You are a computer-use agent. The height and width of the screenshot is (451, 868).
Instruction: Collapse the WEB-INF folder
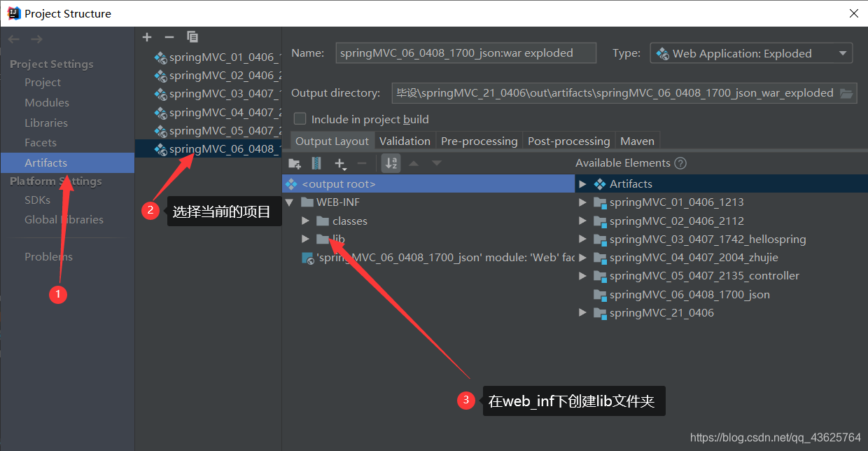[x=289, y=202]
